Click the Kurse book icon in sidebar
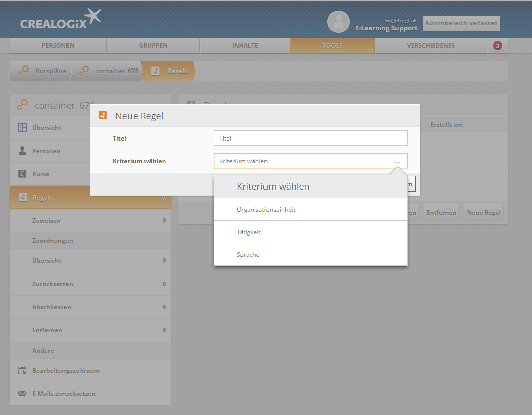532x415 pixels. point(22,174)
